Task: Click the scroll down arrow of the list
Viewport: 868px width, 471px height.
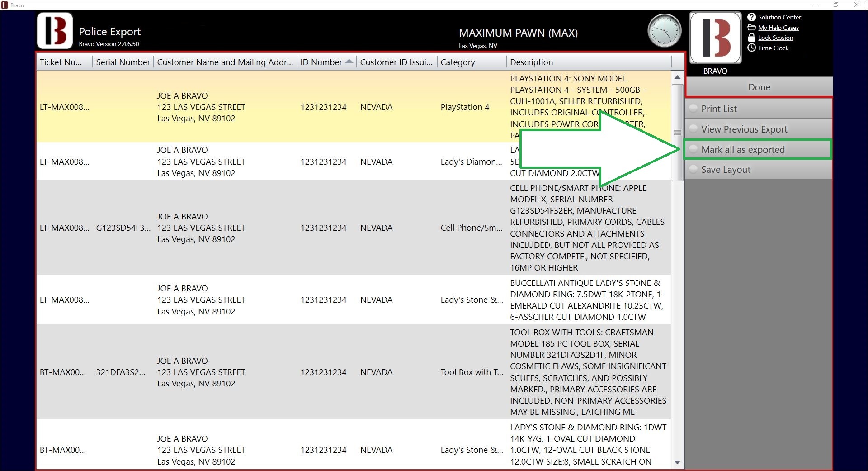Action: pos(677,462)
